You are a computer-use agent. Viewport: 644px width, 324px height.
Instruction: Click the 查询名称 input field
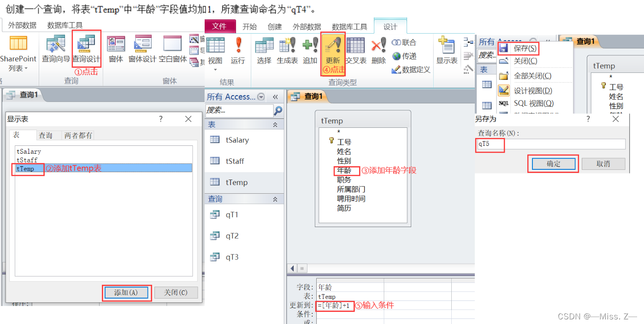(x=551, y=144)
